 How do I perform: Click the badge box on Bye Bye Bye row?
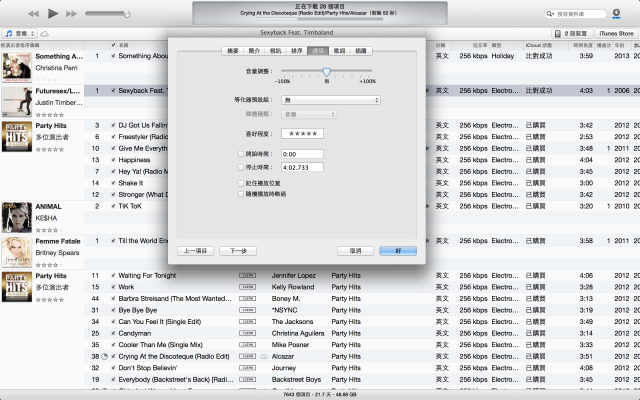click(x=247, y=310)
